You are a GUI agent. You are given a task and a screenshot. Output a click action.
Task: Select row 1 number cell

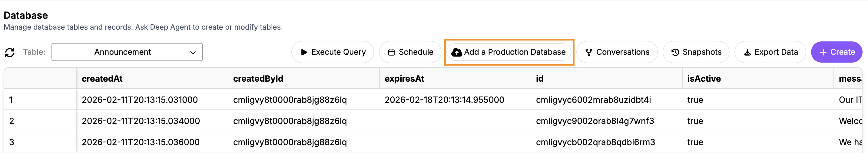coord(11,100)
